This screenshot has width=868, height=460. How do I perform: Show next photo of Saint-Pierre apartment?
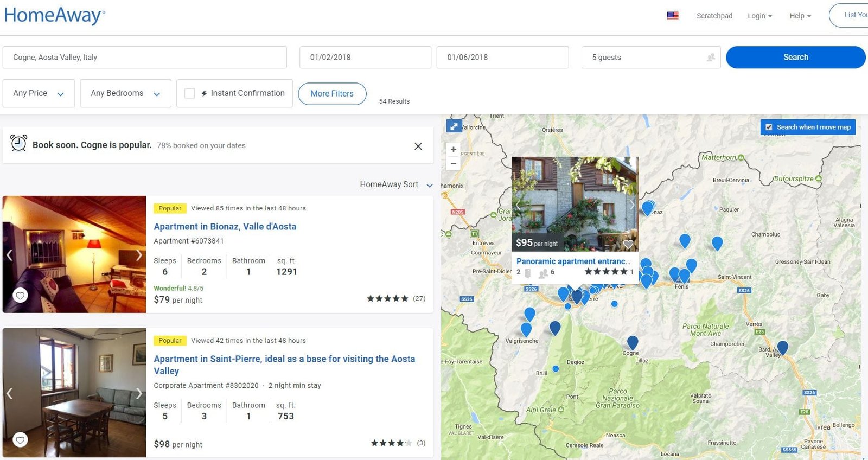139,393
